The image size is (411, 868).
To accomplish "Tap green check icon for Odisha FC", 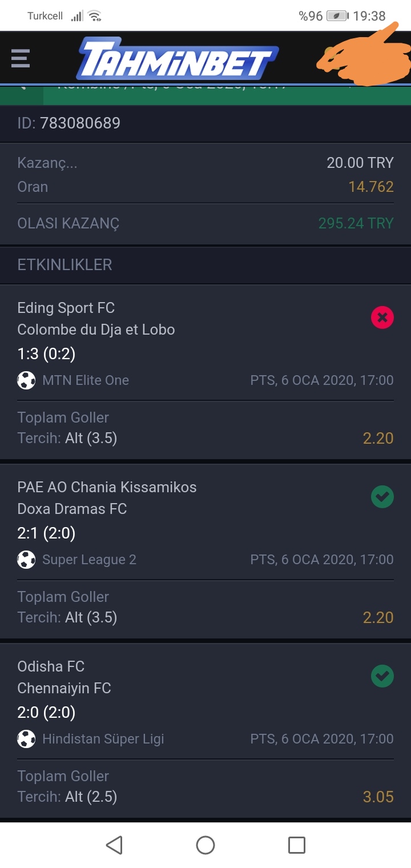I will tap(382, 676).
